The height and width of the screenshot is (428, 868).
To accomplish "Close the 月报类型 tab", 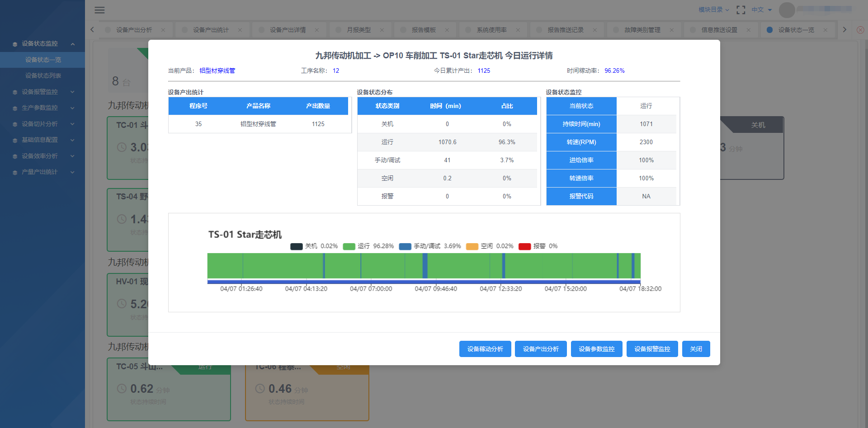I will coord(382,30).
